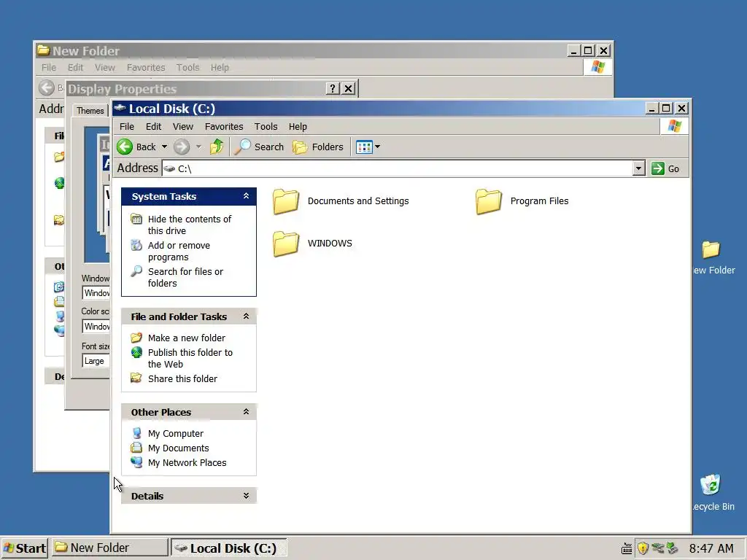Click the Help question button in Display Properties

[x=333, y=88]
